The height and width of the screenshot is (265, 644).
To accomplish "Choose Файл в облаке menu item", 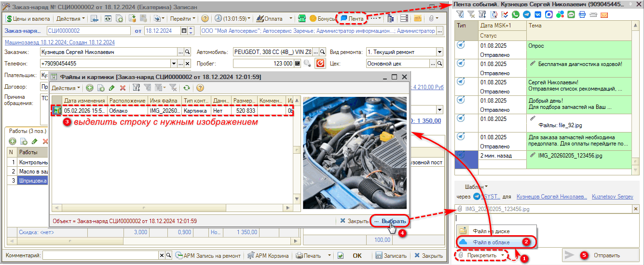I will 491,242.
